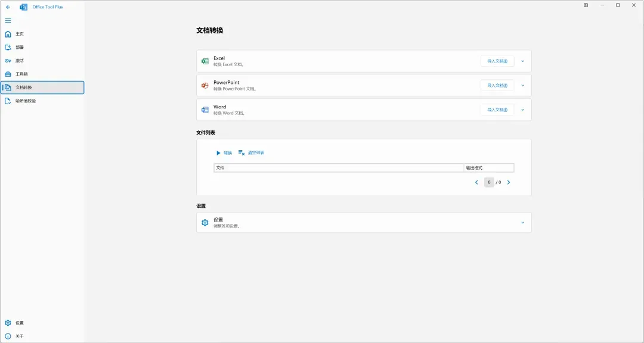
Task: Import documents for PowerPoint conversion
Action: coord(497,85)
